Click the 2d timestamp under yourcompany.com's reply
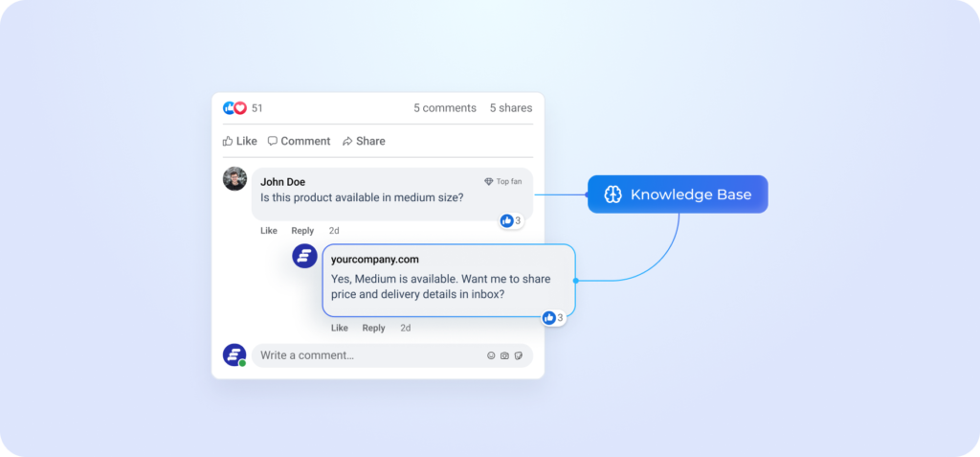 [406, 328]
